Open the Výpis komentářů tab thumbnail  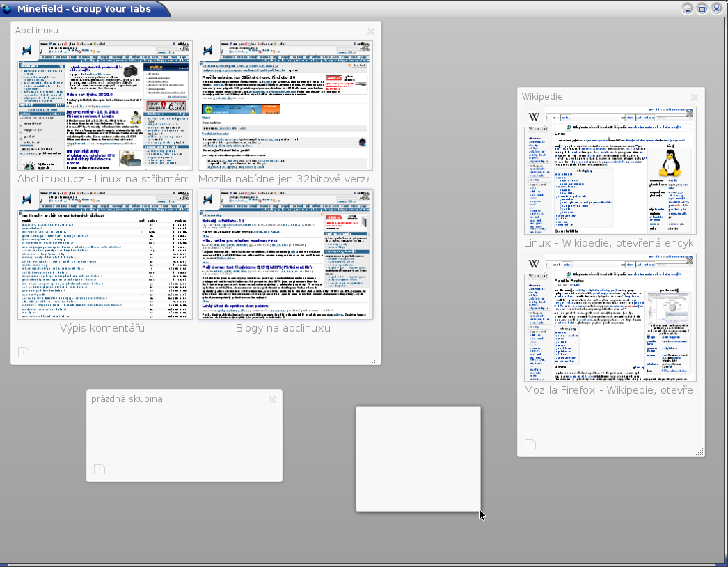(x=105, y=255)
